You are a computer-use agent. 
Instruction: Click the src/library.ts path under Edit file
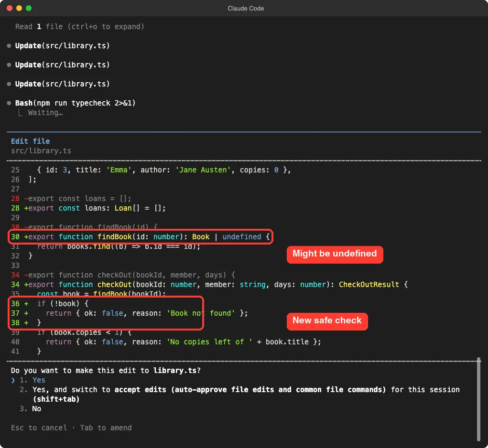41,151
